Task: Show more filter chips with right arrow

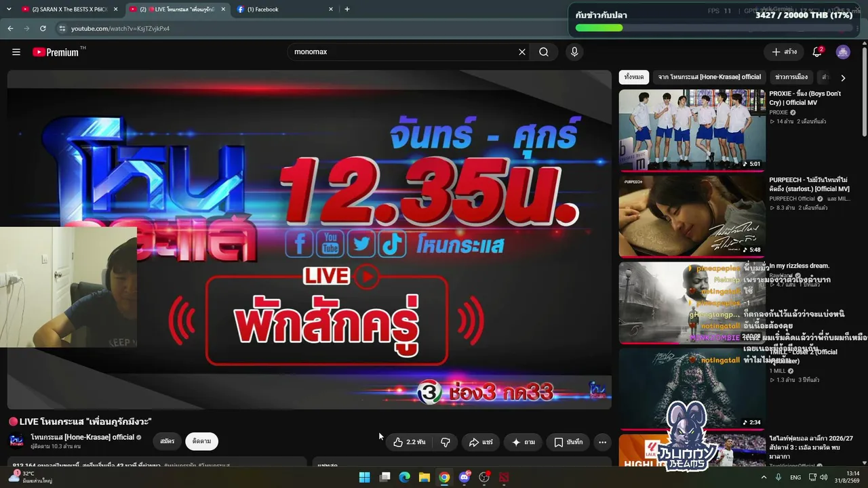Action: coord(843,78)
